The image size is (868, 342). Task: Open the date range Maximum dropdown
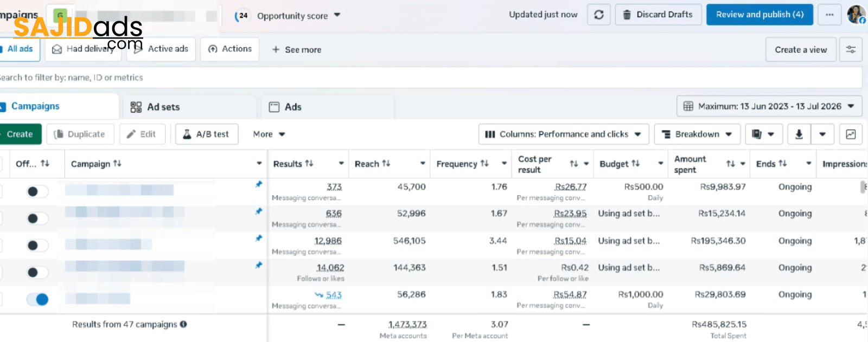(769, 106)
